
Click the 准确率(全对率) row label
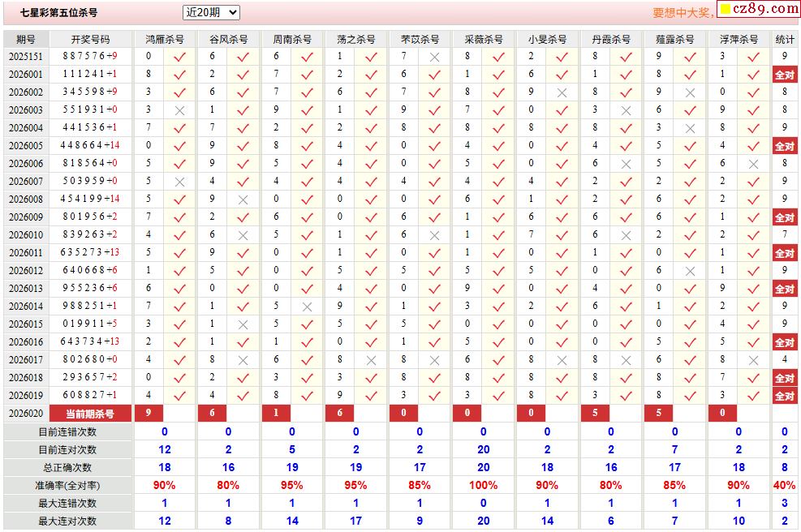point(67,486)
